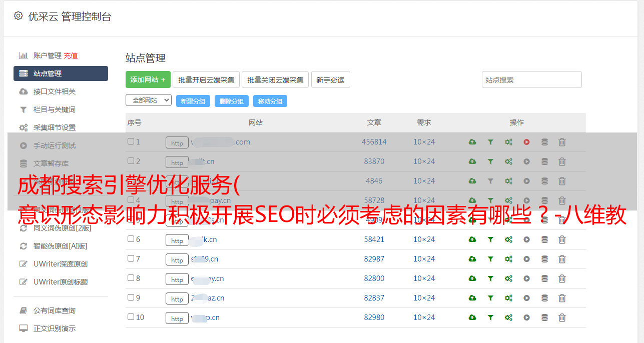
Task: Delete site 7 using its trash icon
Action: [562, 259]
